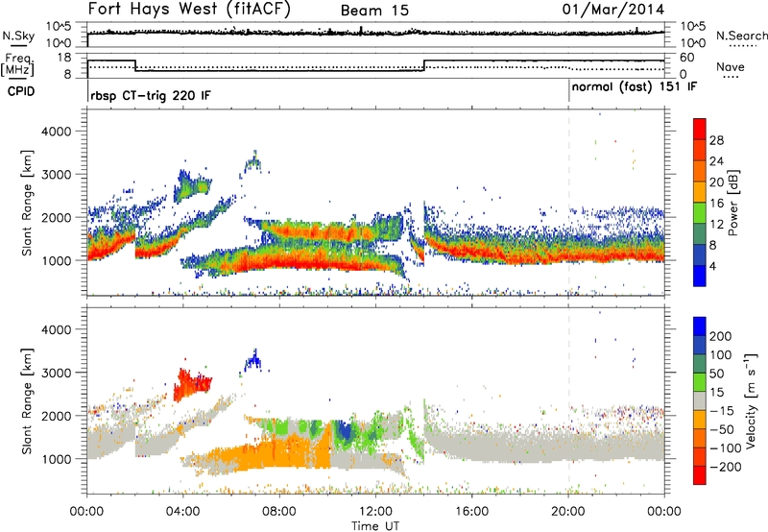768x532 pixels.
Task: Click the 'Velocity [m s⁻¹]' colorbar title
Action: click(x=751, y=400)
